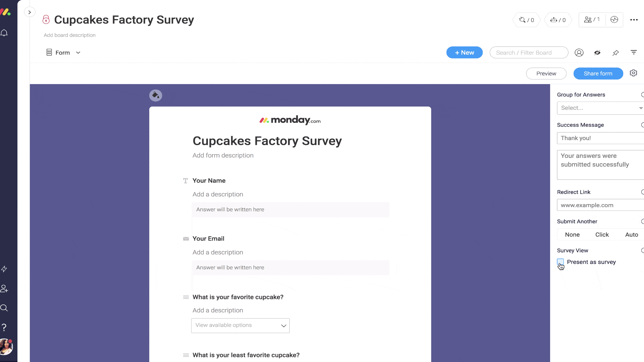Click the pin/thumbtack icon in toolbar
Viewport: 644px width, 362px height.
click(616, 53)
